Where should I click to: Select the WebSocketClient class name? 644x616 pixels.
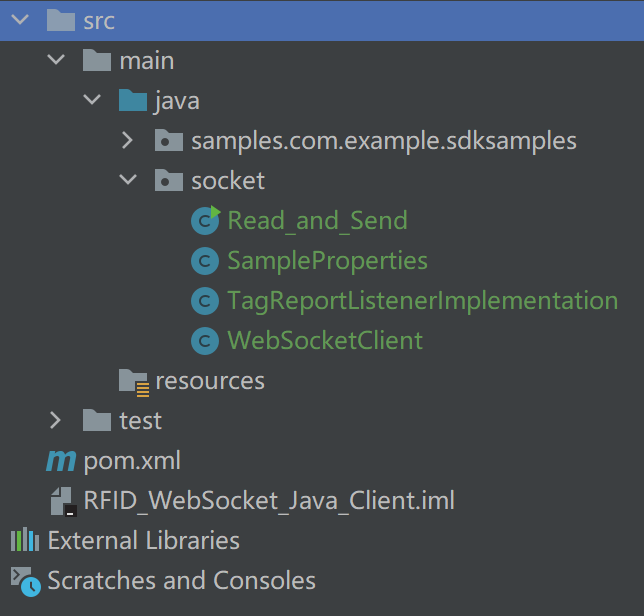pyautogui.click(x=325, y=341)
